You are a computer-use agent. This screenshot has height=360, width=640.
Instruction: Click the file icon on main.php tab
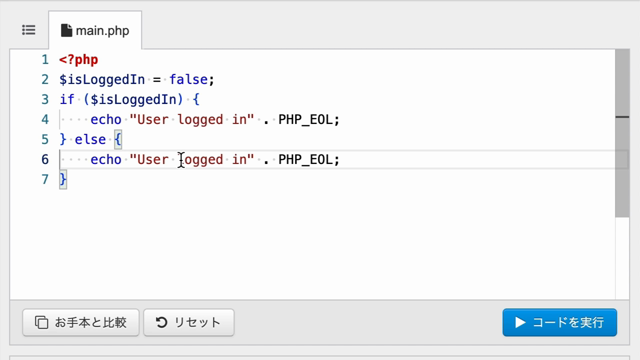click(x=66, y=31)
